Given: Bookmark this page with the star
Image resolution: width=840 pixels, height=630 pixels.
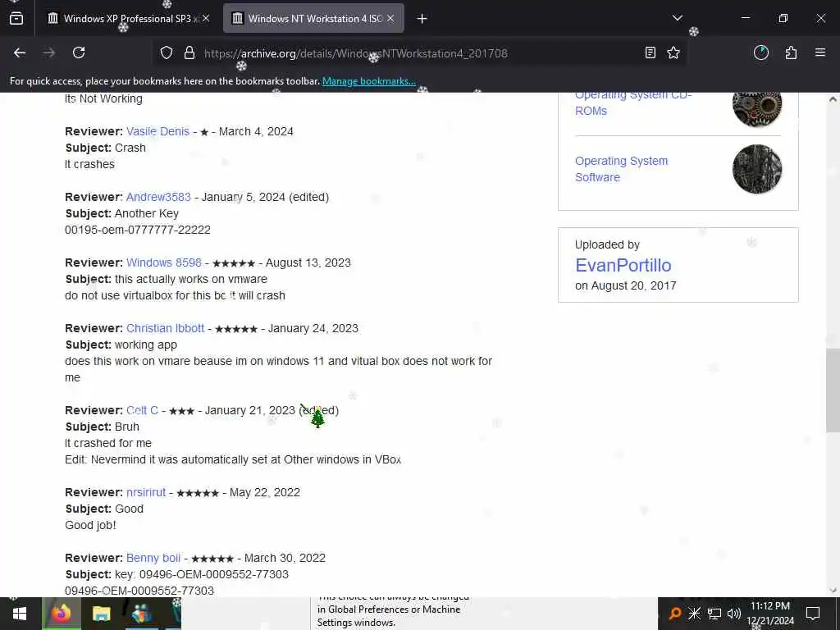Looking at the screenshot, I should tap(673, 52).
